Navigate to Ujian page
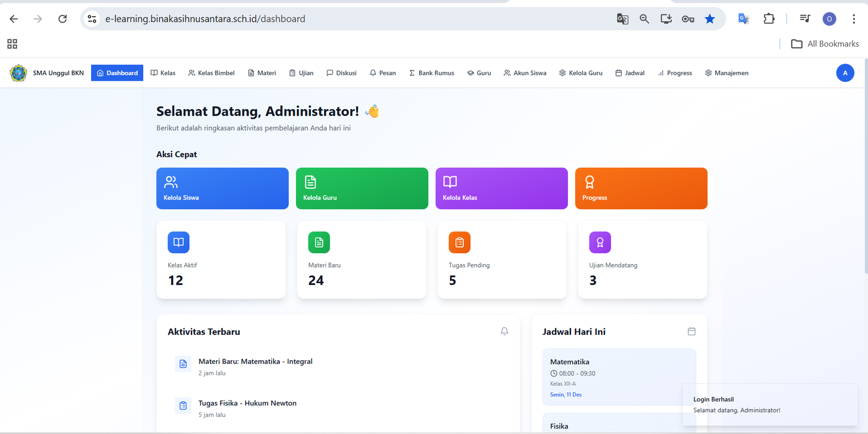Viewport: 868px width, 434px height. (x=301, y=73)
